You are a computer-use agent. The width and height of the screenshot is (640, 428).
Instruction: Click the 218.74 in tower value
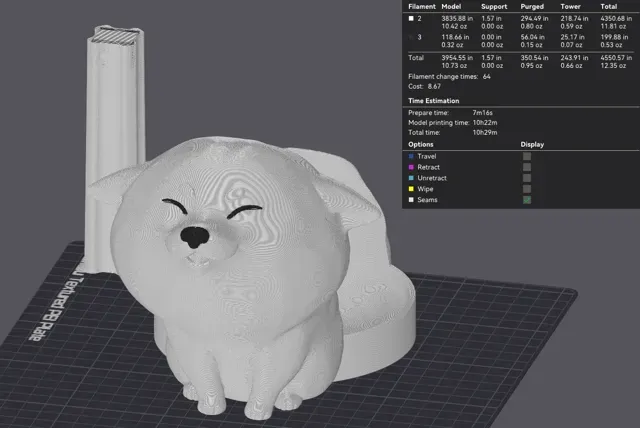tap(574, 18)
